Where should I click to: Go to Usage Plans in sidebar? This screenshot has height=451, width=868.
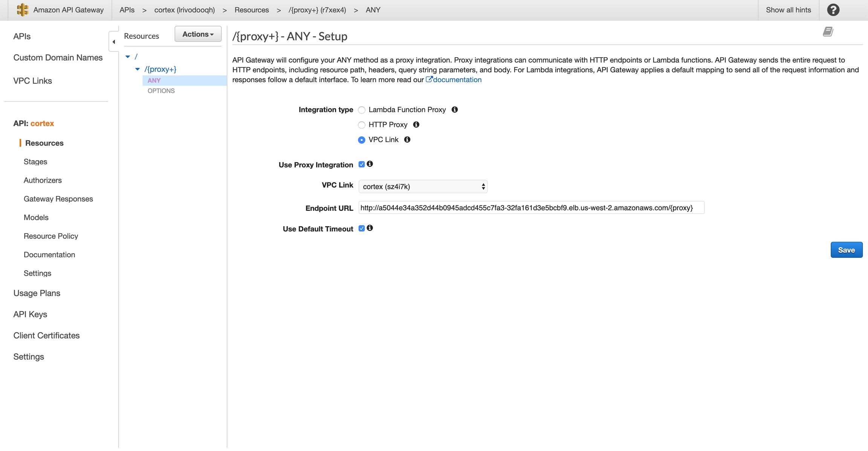(x=37, y=293)
